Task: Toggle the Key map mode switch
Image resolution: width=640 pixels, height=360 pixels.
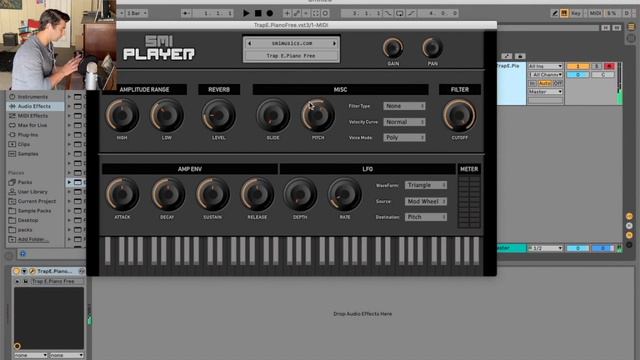Action: (x=576, y=13)
